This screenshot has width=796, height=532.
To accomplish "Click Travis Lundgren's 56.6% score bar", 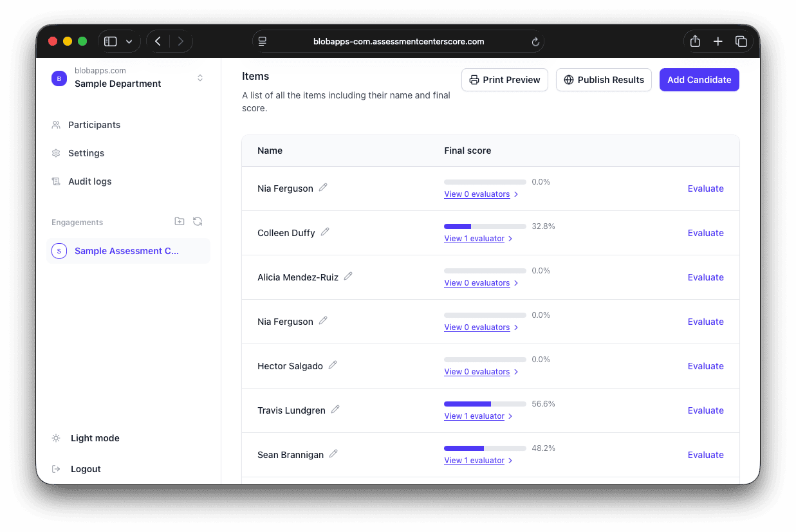I will (x=485, y=404).
